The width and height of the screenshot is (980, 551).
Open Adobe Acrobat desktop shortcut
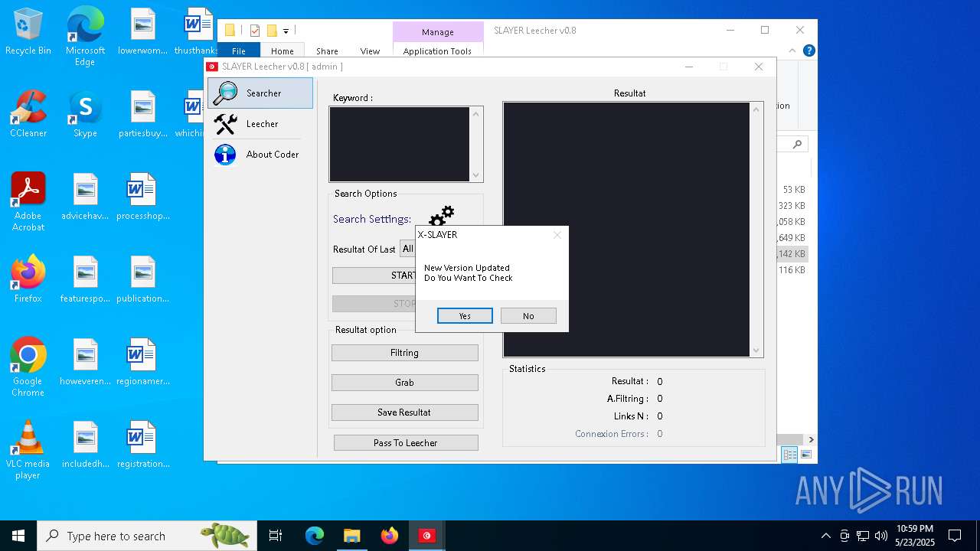(28, 202)
